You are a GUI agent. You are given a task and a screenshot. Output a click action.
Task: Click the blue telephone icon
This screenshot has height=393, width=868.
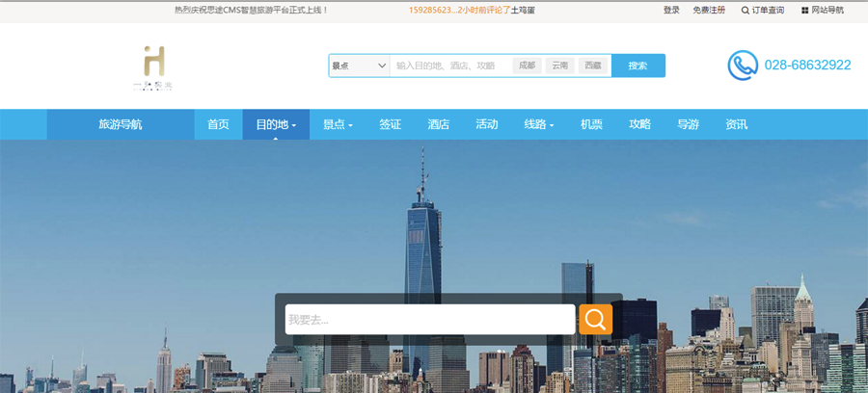(x=743, y=65)
